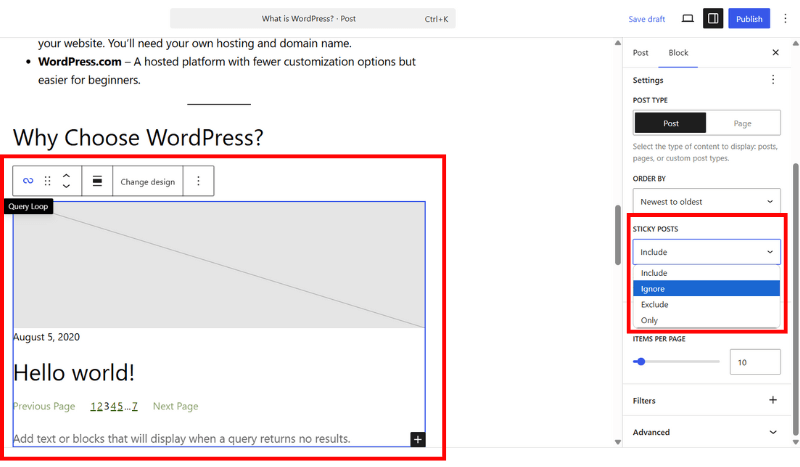Click the Why Choose WordPress? heading

(138, 137)
